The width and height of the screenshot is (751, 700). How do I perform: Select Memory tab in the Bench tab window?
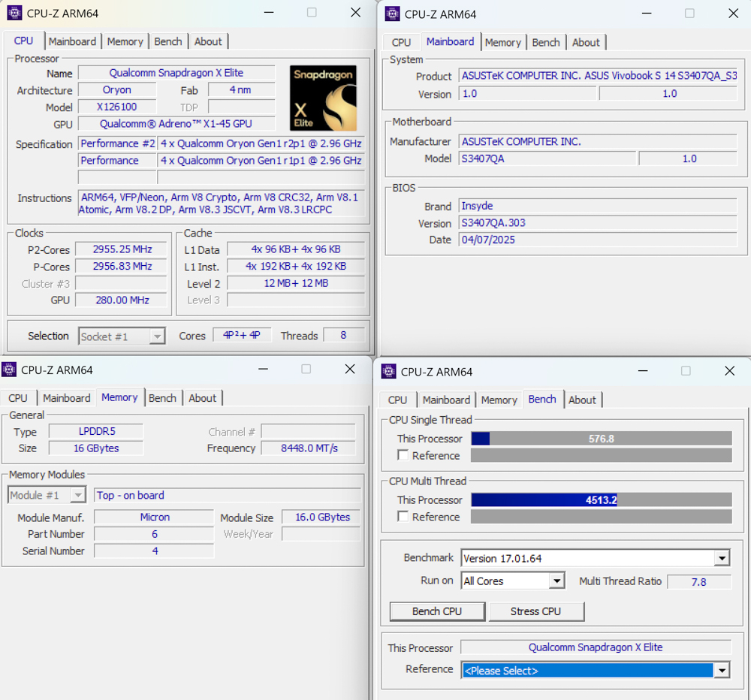click(499, 400)
